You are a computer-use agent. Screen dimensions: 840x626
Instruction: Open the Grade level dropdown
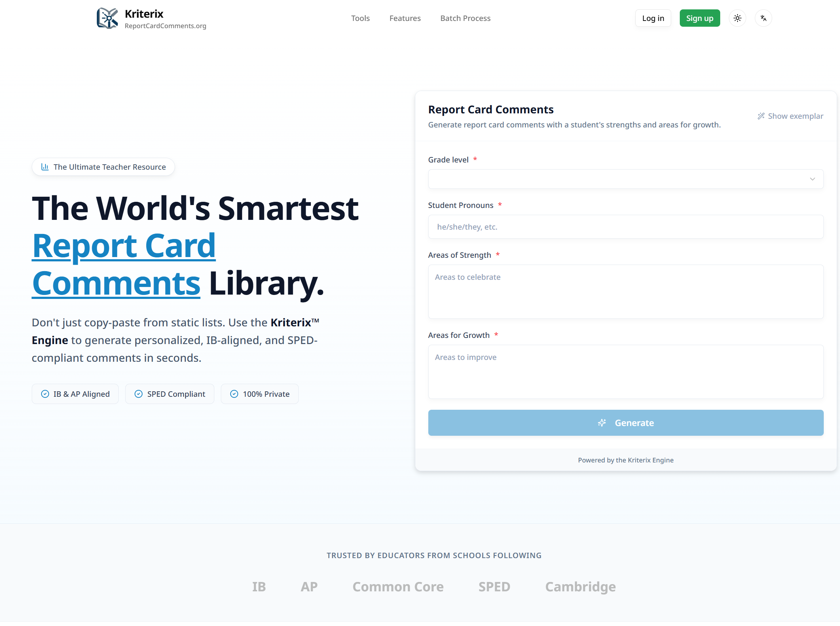click(x=625, y=179)
